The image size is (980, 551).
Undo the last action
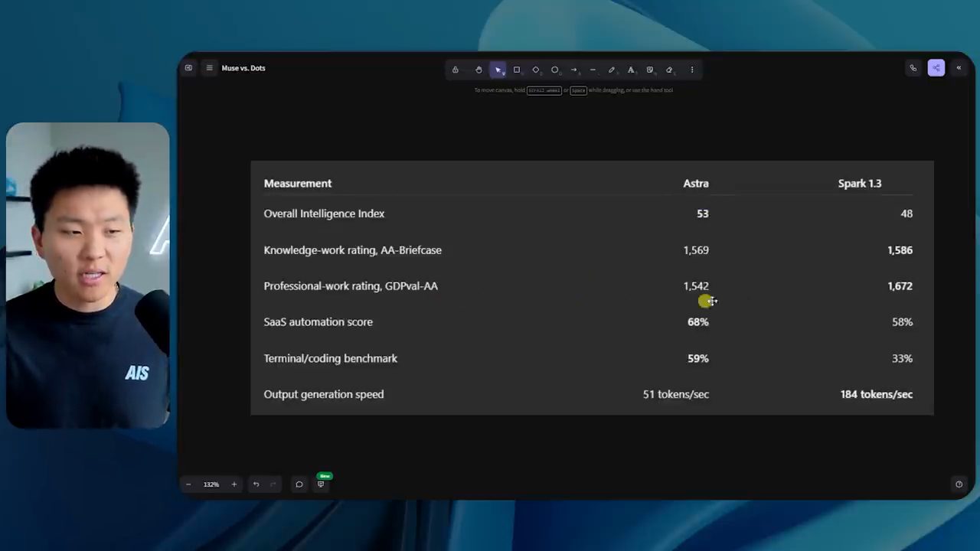256,484
